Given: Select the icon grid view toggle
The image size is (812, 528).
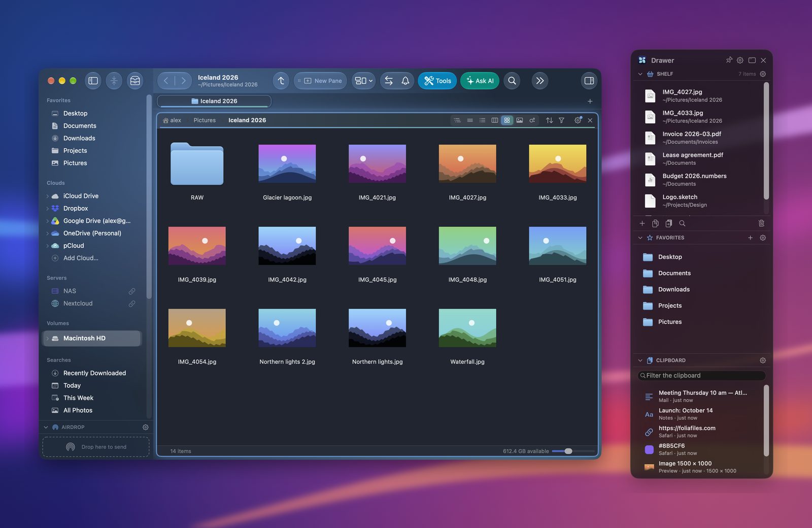Looking at the screenshot, I should [x=506, y=120].
